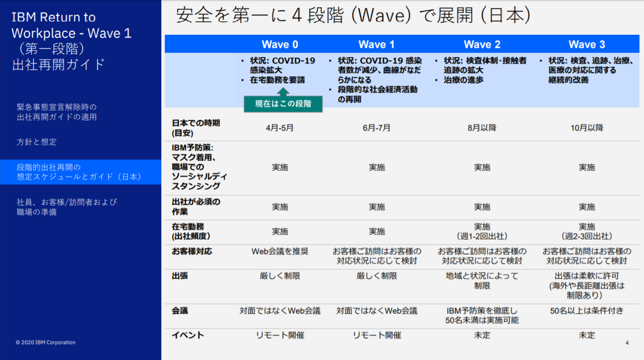Click the © 2020 IBM Corporation footer text
The height and width of the screenshot is (360, 644).
[x=45, y=343]
